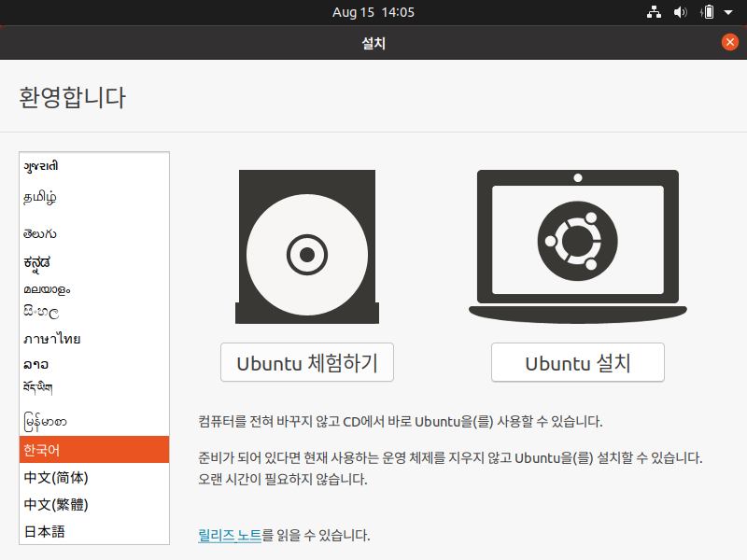The image size is (747, 560).
Task: Select ಕನ್ನಡ in the language list
Action: (94, 262)
